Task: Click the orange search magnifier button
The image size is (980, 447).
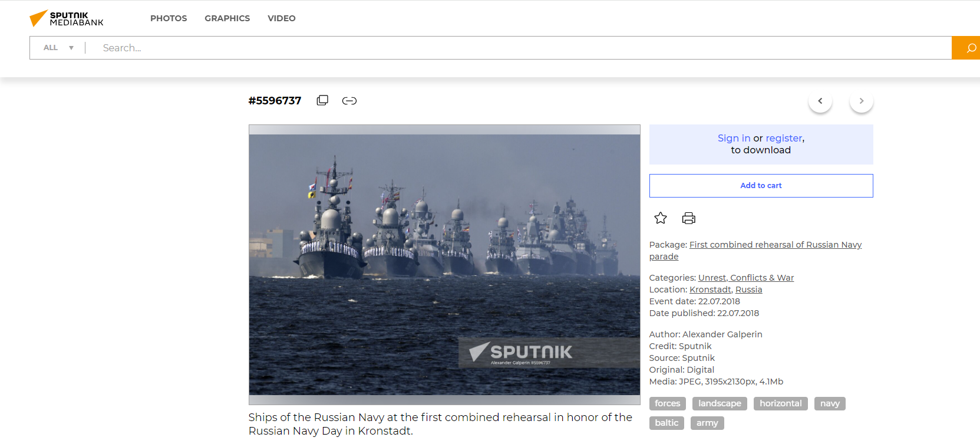Action: coord(966,48)
